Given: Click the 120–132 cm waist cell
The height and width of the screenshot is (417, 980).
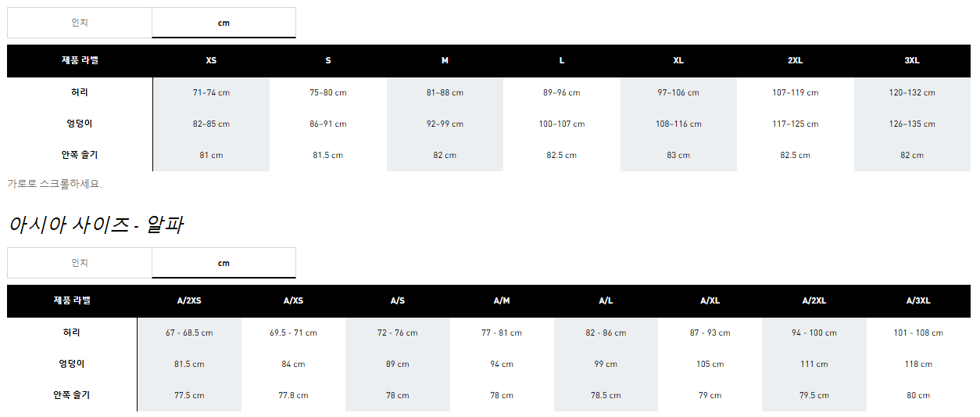Looking at the screenshot, I should point(911,92).
